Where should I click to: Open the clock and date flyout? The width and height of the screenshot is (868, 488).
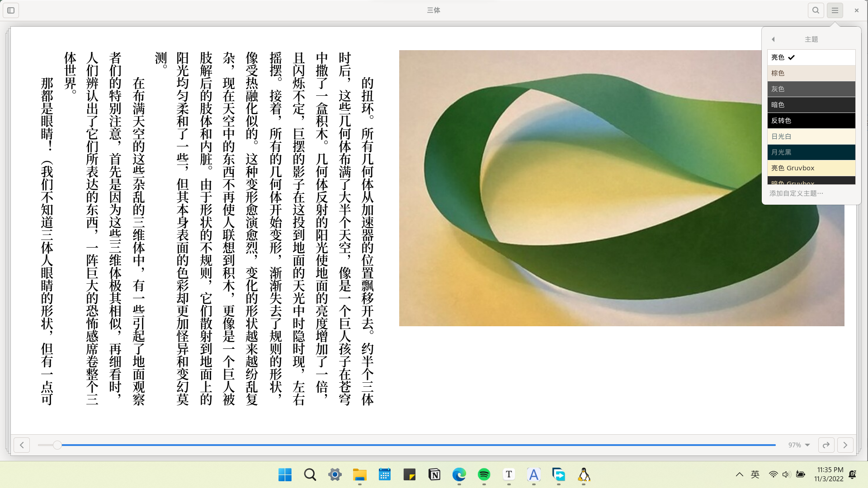[829, 474]
